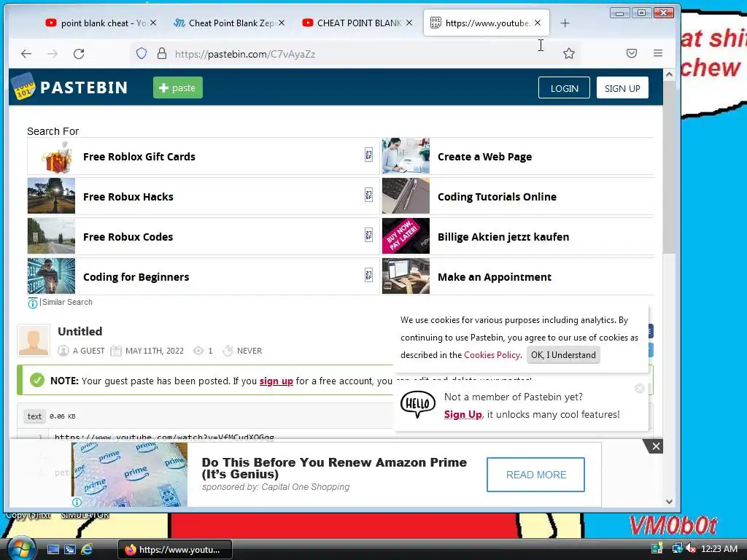Viewport: 747px width, 560px height.
Task: Click the green paste button
Action: [x=178, y=87]
